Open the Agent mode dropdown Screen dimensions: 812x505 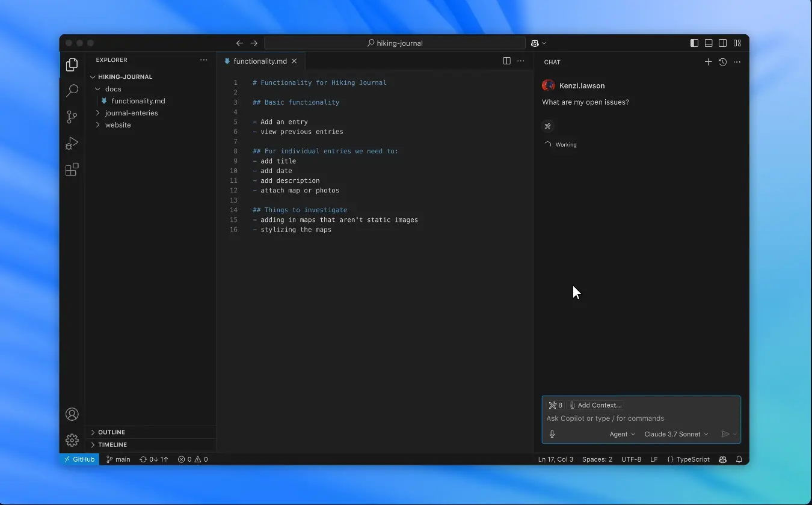(x=621, y=433)
